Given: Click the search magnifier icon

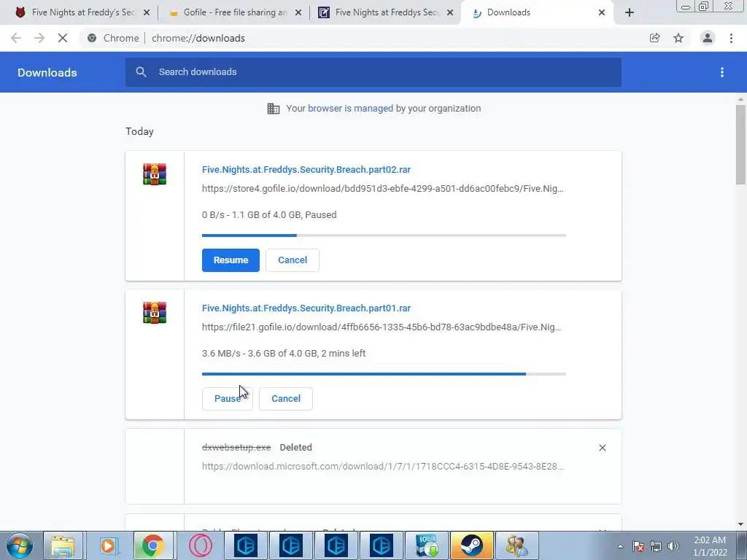Looking at the screenshot, I should 141,72.
